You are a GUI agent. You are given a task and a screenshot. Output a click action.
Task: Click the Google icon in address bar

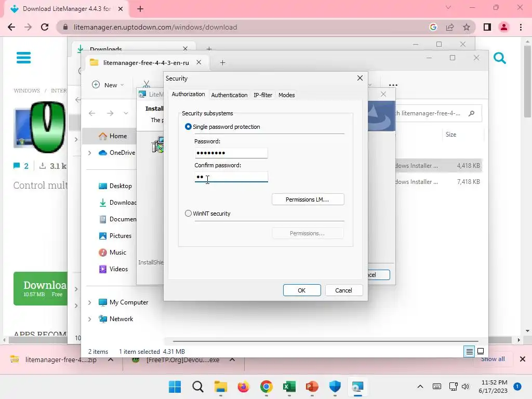click(x=433, y=27)
